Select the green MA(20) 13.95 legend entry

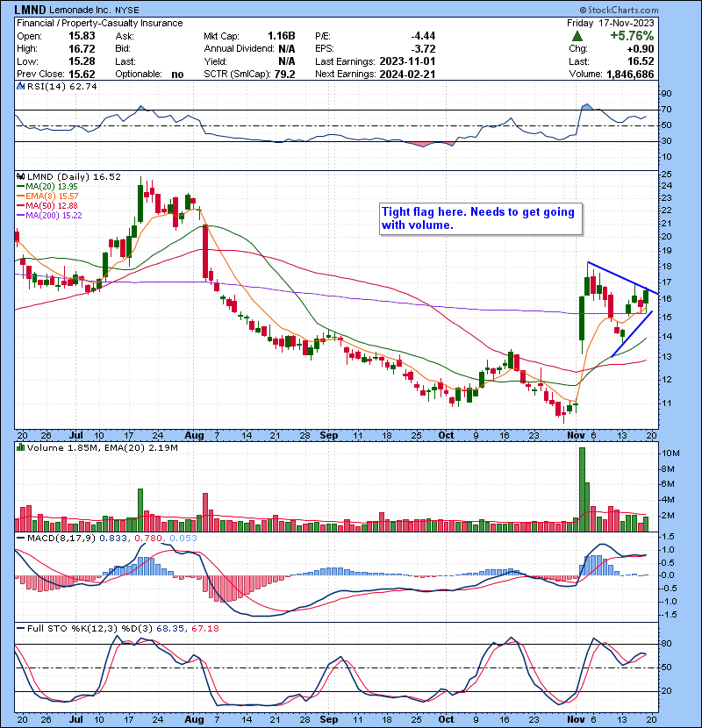(x=47, y=187)
